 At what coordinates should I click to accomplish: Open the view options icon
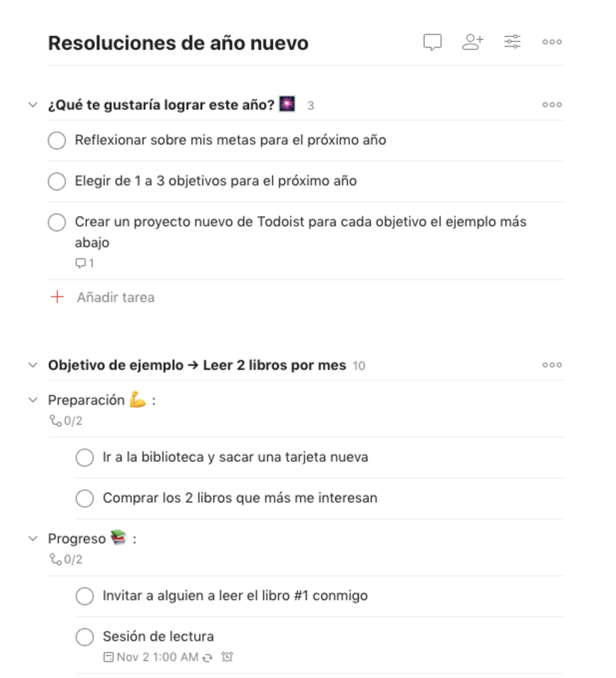point(513,41)
